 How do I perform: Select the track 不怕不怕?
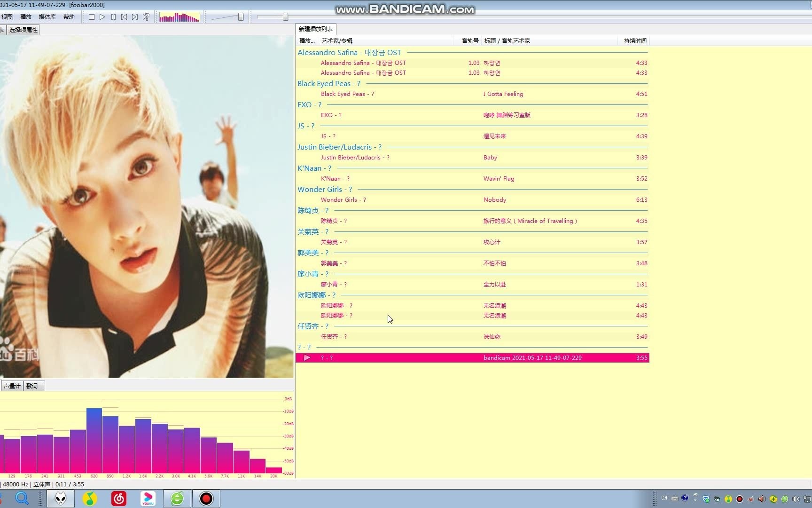click(472, 263)
